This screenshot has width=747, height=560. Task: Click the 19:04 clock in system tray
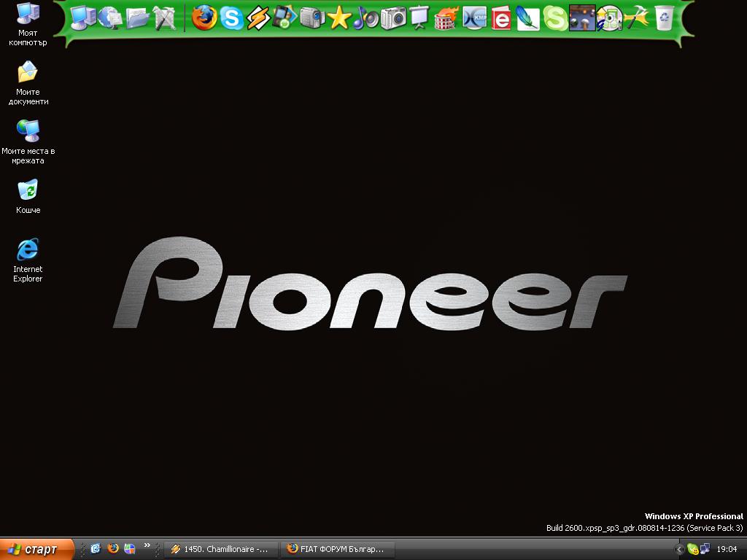(x=727, y=549)
